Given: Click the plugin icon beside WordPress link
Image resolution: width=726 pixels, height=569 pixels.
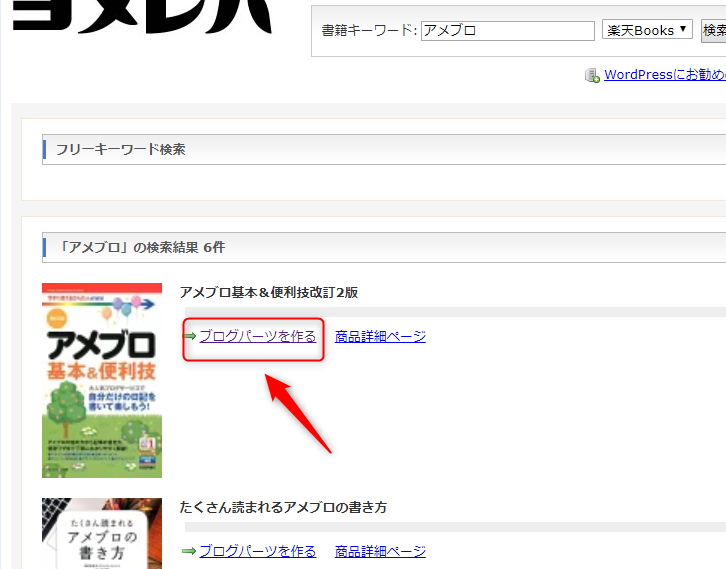Looking at the screenshot, I should point(592,75).
